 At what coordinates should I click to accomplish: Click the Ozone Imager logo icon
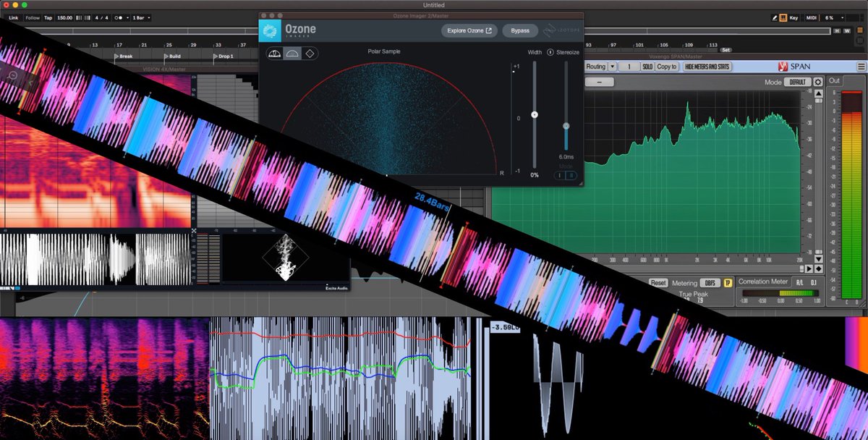pyautogui.click(x=271, y=30)
